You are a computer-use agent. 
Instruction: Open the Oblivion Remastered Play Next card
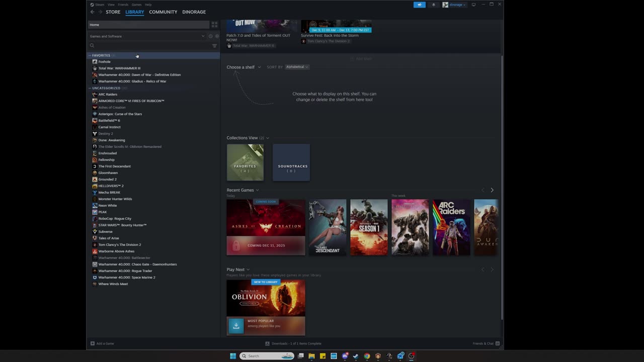click(266, 307)
